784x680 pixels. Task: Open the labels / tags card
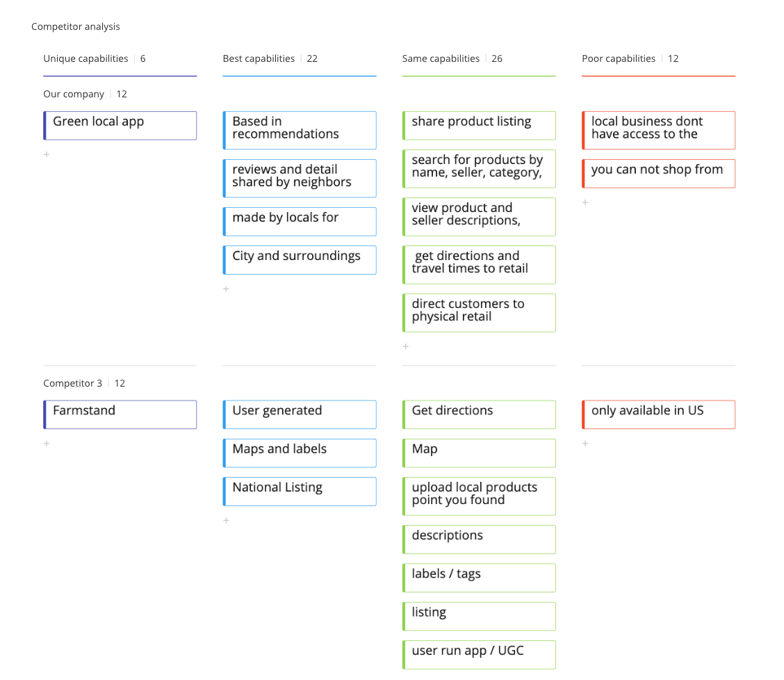pos(479,578)
